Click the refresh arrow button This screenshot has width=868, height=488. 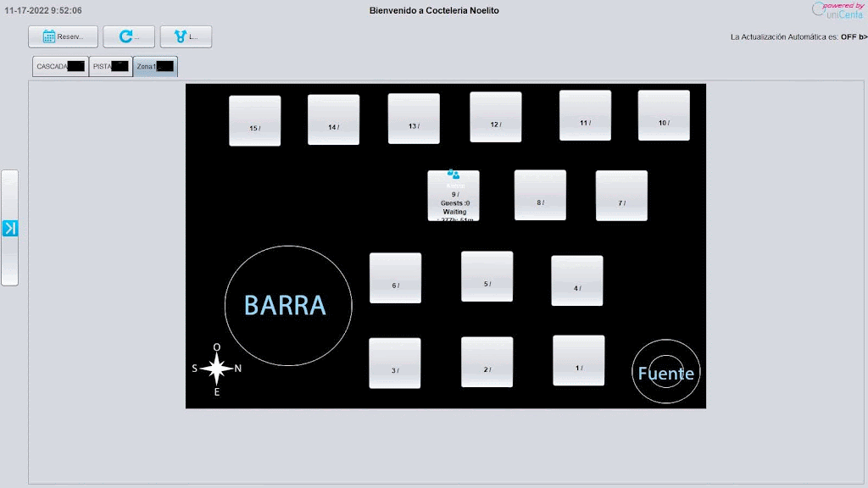(128, 36)
